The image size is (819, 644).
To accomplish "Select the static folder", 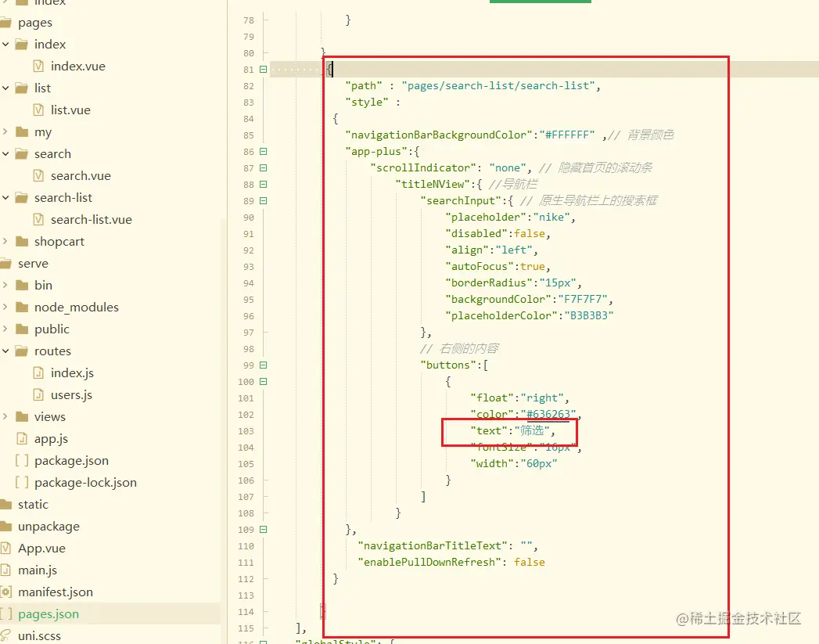I will [33, 504].
